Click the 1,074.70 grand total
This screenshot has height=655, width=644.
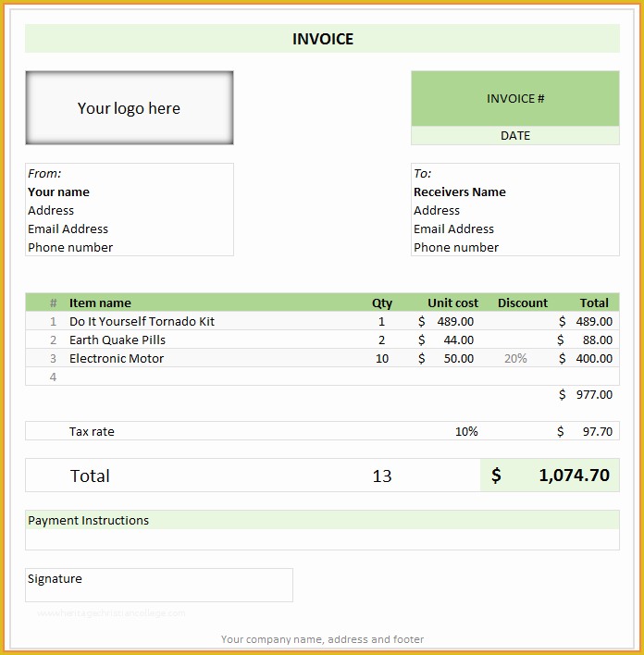pos(575,475)
